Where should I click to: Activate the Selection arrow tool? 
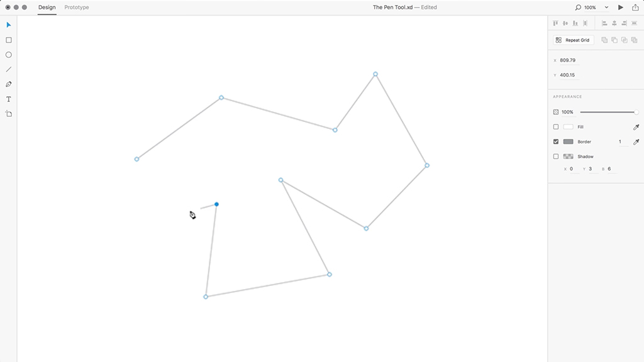[8, 25]
